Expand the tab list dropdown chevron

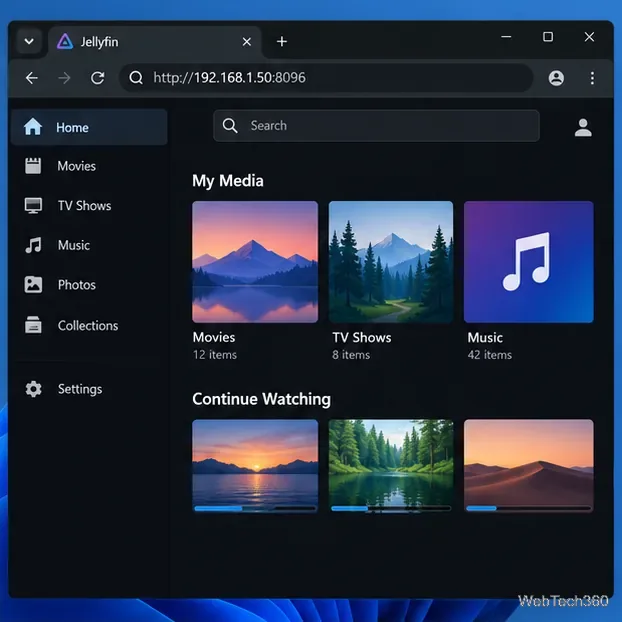[29, 41]
